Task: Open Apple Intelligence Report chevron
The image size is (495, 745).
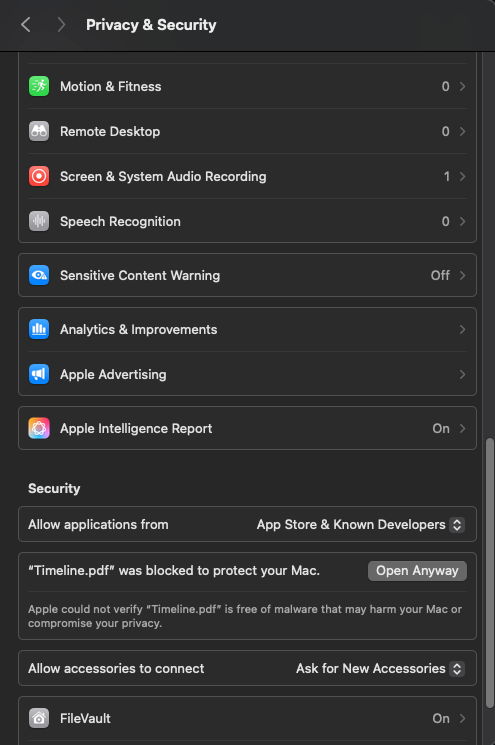Action: point(462,429)
